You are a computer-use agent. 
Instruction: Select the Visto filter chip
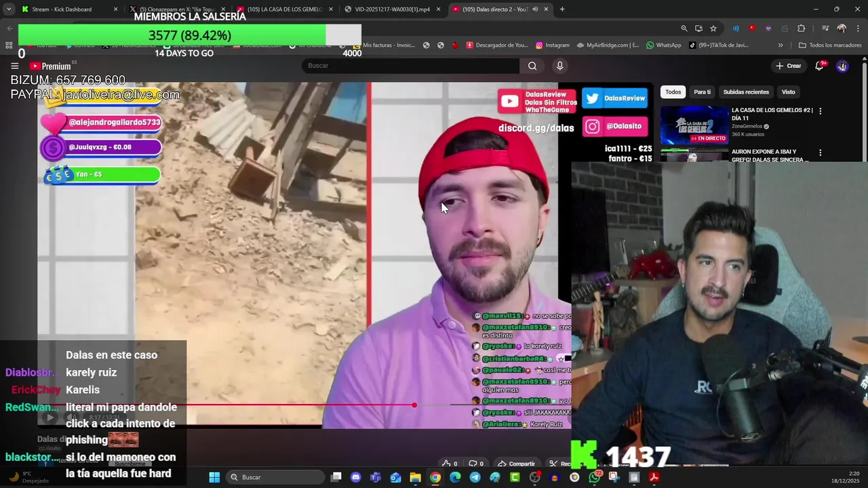coord(788,92)
